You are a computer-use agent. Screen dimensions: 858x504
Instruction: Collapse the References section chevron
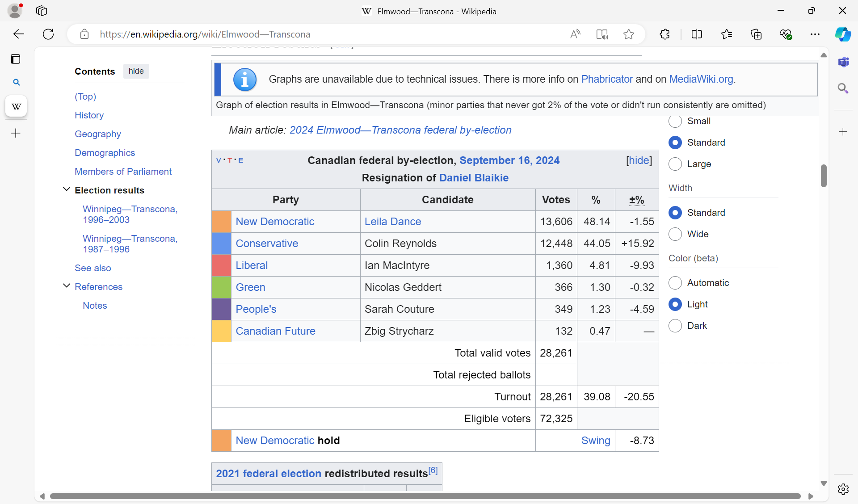67,286
